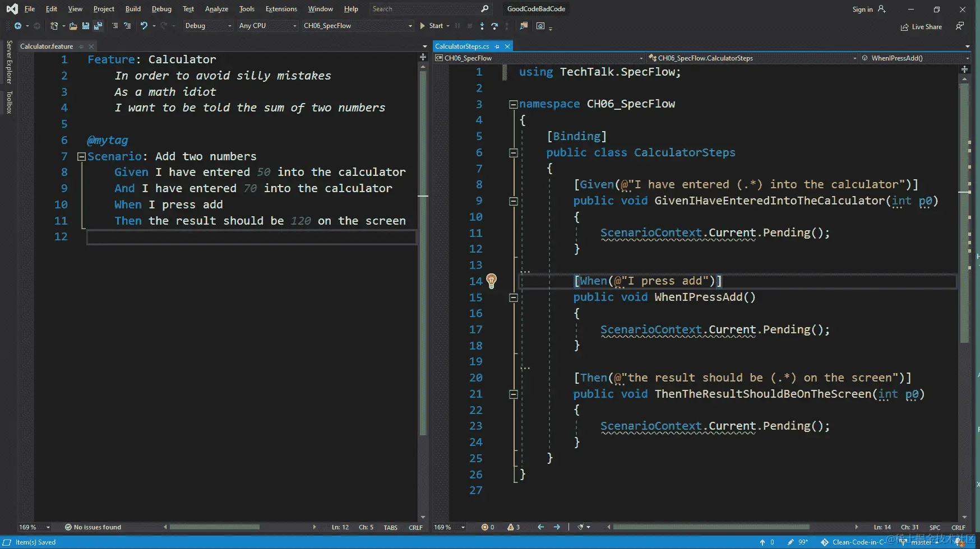Collapse the WhenIPressAdd method block

pyautogui.click(x=513, y=297)
